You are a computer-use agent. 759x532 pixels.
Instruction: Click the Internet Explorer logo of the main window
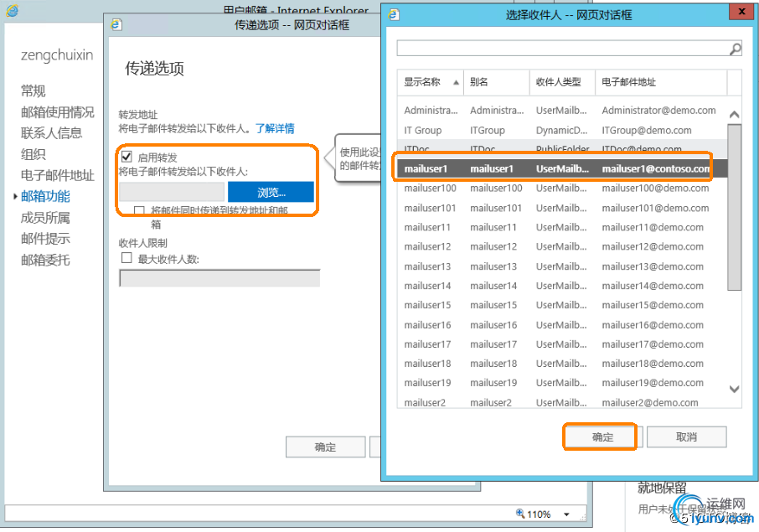(12, 10)
